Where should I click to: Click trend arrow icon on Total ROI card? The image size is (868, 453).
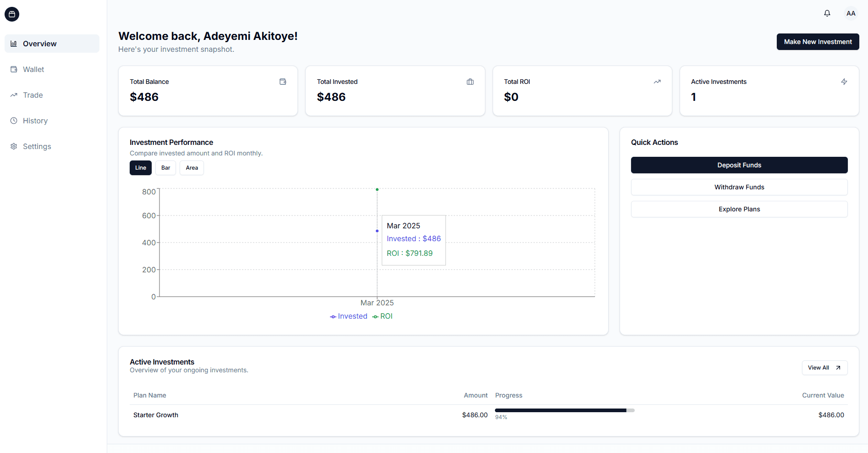(x=657, y=82)
